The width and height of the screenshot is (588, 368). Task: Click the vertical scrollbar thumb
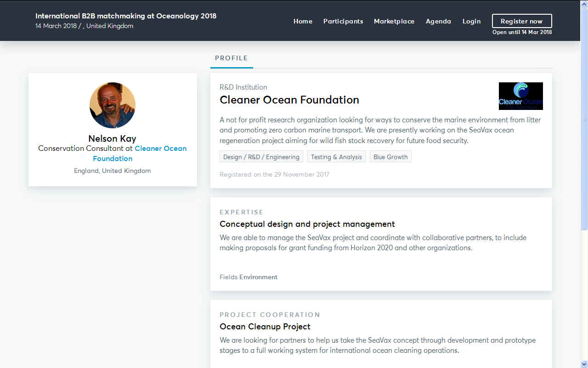584,119
